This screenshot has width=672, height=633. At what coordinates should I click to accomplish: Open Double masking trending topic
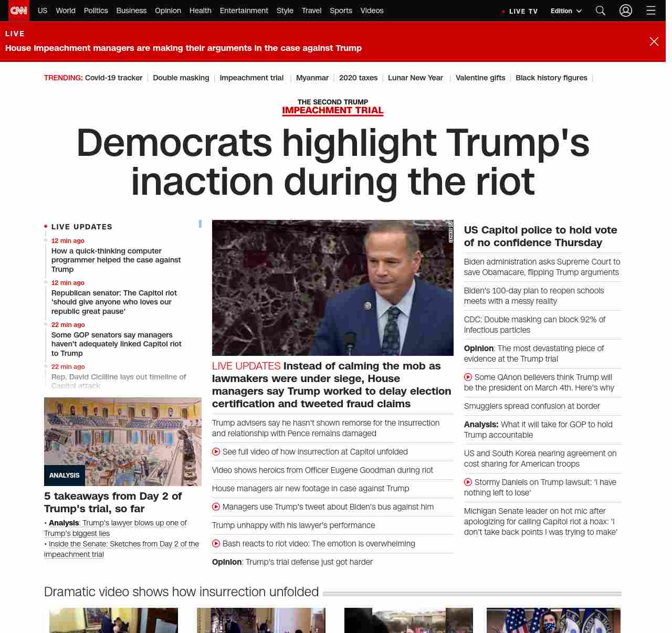[x=181, y=78]
